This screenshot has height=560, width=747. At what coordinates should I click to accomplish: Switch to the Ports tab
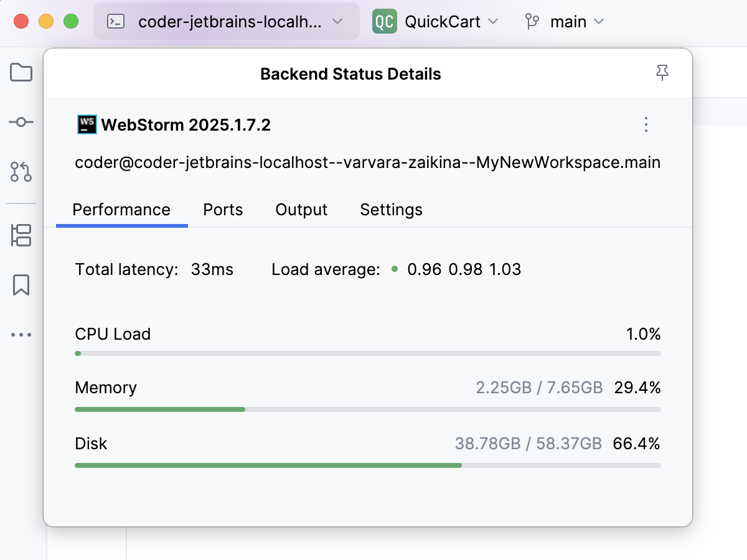tap(223, 210)
